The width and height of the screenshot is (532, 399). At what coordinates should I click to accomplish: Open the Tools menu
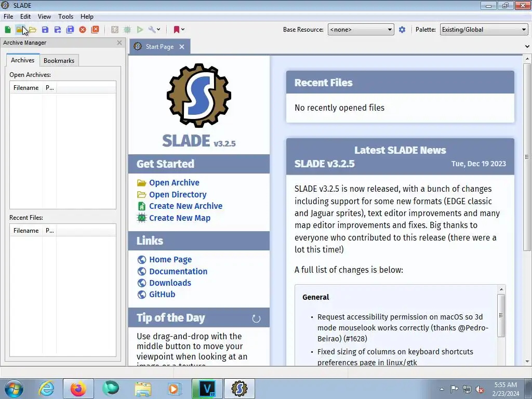click(65, 16)
